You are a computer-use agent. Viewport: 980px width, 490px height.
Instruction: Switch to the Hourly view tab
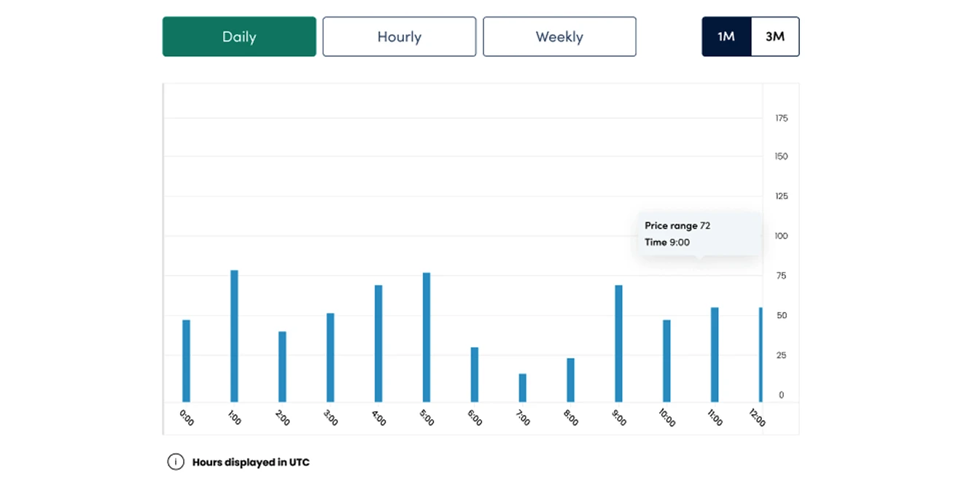(x=400, y=36)
